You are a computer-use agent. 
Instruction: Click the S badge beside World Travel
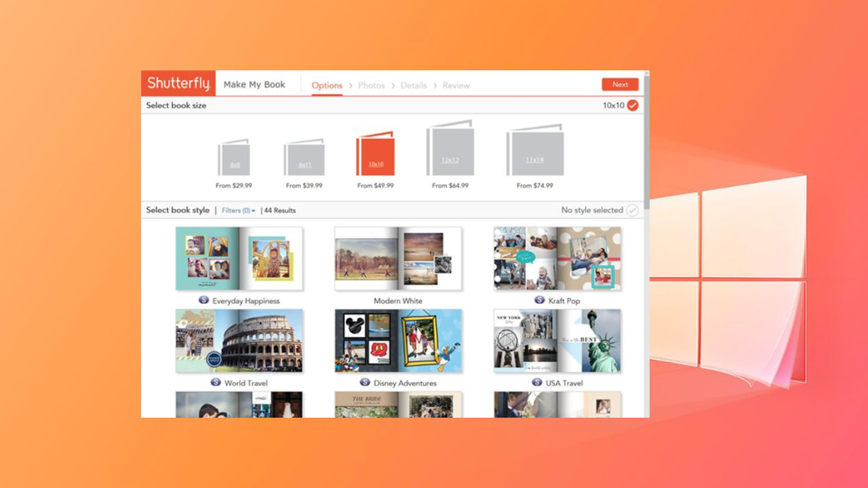tap(216, 382)
